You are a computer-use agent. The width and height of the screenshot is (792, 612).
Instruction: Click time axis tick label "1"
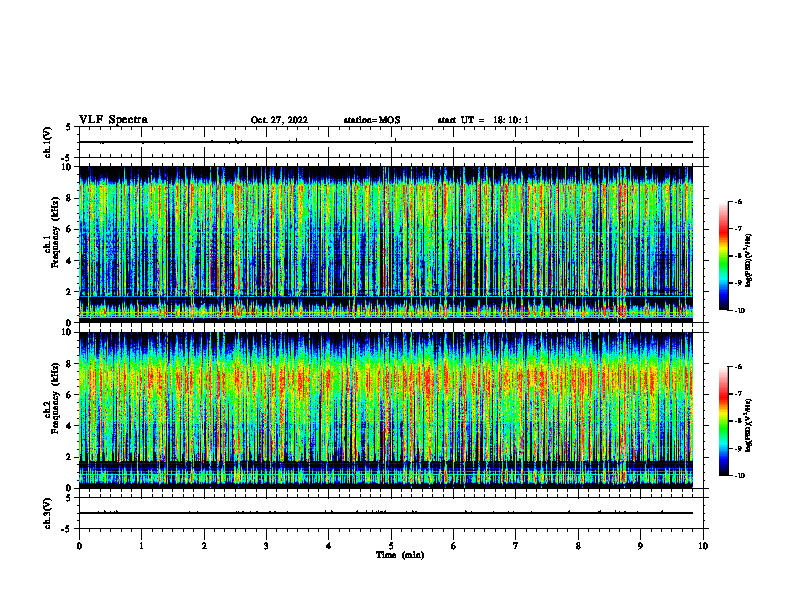click(x=142, y=546)
